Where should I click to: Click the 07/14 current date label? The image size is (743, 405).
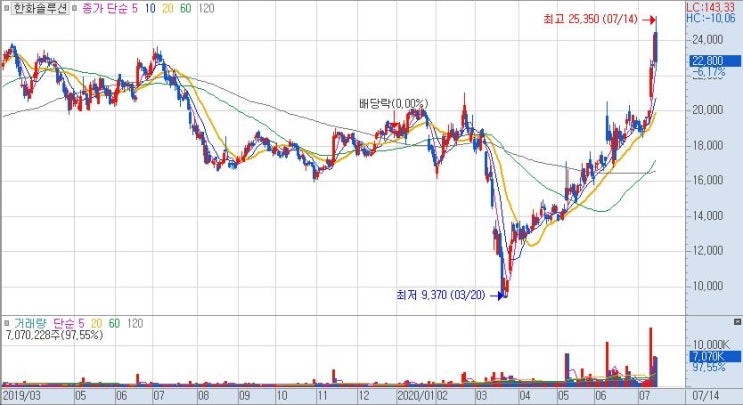pyautogui.click(x=706, y=396)
